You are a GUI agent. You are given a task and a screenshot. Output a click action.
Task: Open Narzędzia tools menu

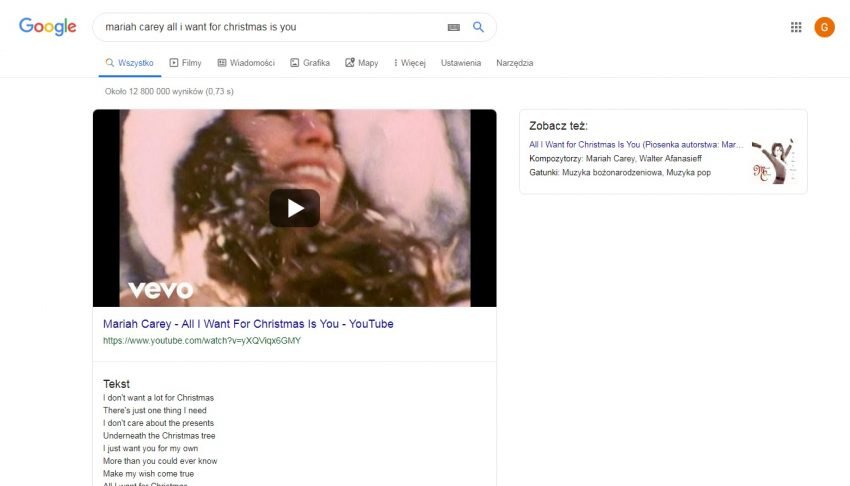514,63
